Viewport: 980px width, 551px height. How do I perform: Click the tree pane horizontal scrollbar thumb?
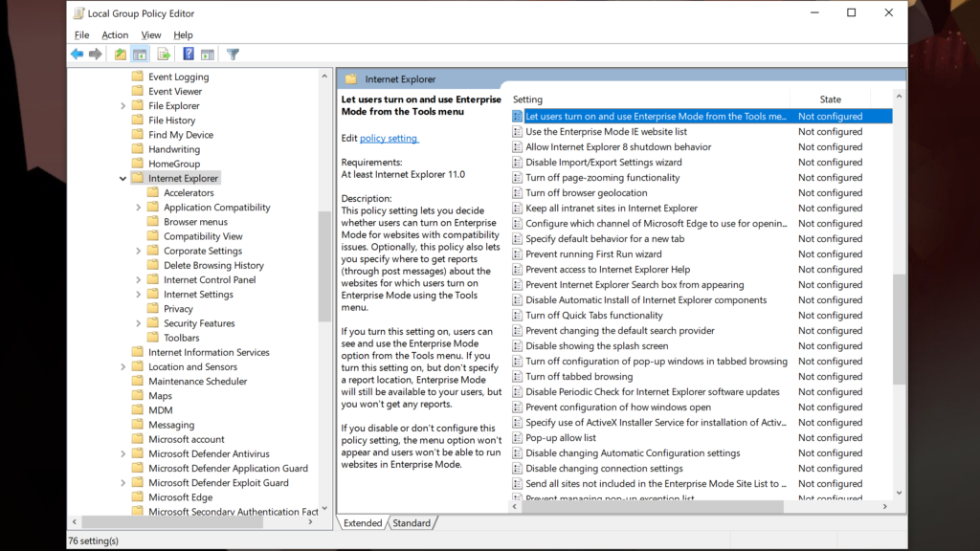coord(172,521)
